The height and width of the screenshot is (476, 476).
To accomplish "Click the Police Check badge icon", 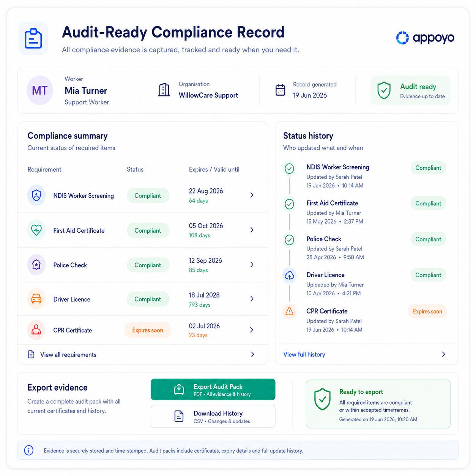I will tap(36, 265).
